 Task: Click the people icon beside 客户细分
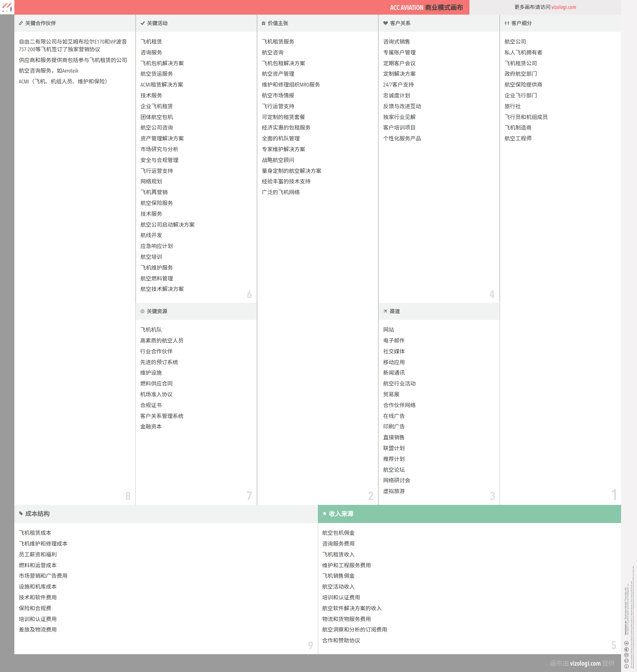click(x=507, y=23)
